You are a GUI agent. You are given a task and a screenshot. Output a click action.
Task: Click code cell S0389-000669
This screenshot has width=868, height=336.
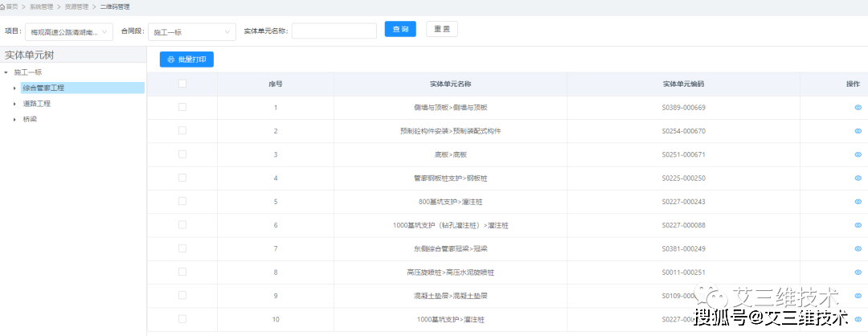(x=684, y=108)
